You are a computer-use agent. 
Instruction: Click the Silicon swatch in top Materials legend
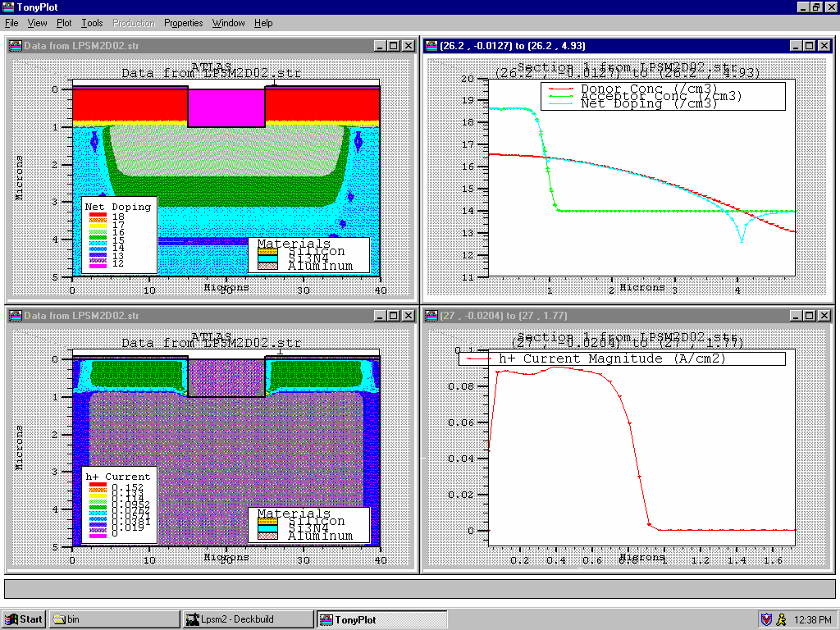[268, 251]
